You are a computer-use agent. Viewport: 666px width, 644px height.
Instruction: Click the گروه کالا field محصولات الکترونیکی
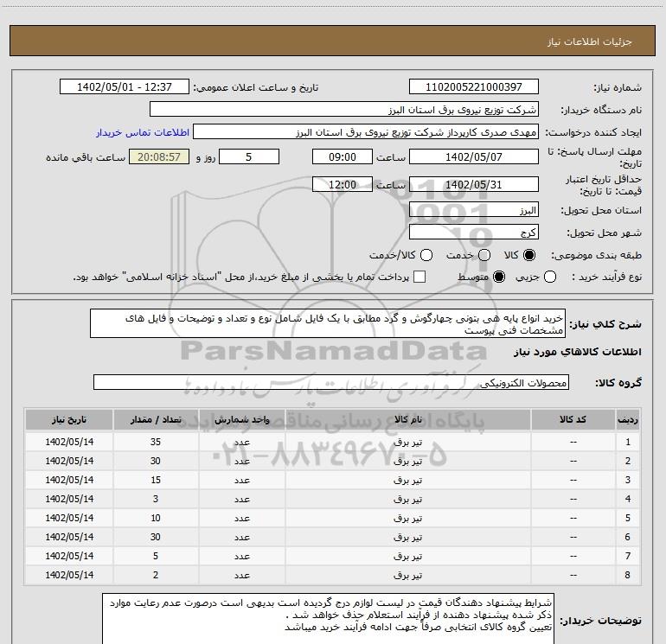click(331, 382)
